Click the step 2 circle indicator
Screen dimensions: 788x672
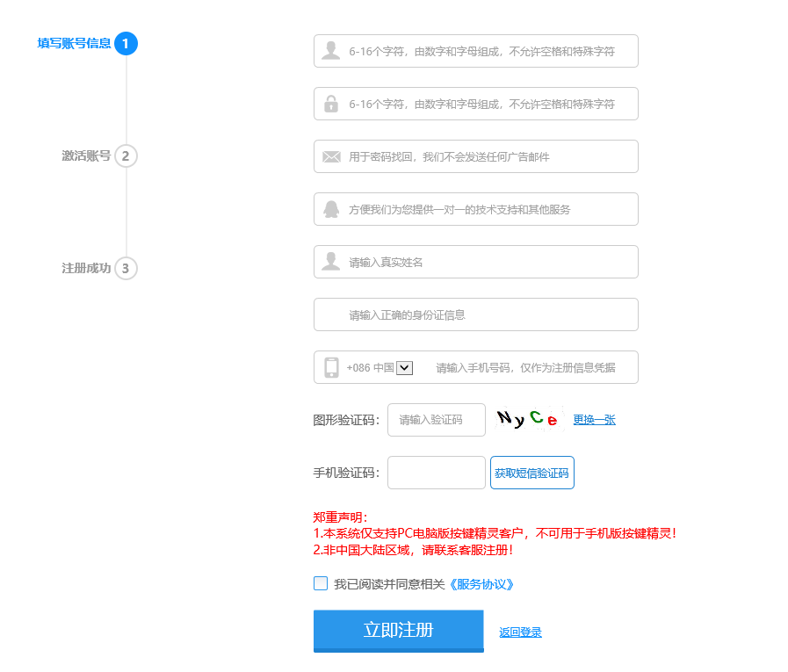pos(126,156)
